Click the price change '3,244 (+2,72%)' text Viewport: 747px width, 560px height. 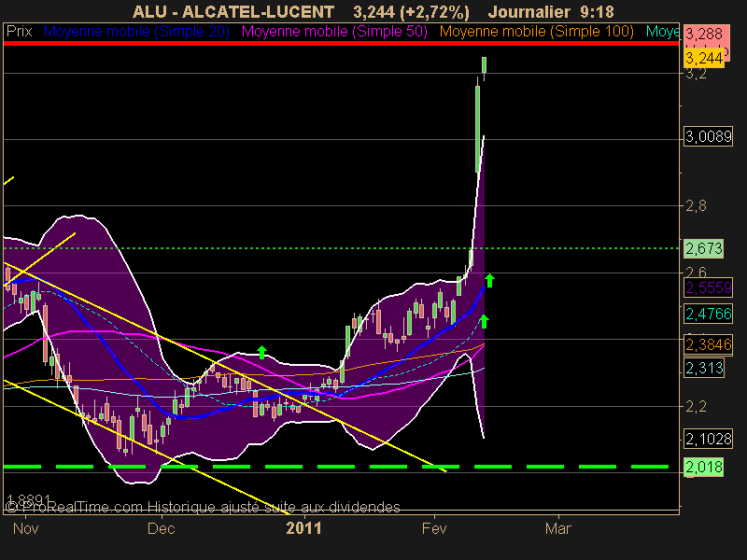tap(411, 11)
